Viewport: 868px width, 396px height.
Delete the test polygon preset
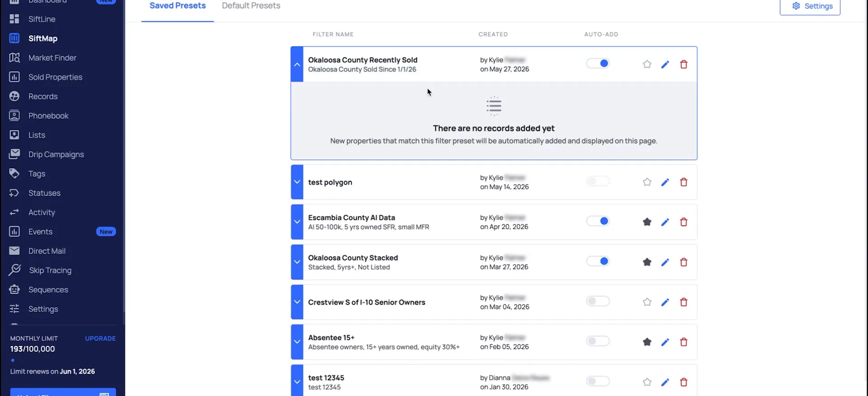[x=684, y=182]
